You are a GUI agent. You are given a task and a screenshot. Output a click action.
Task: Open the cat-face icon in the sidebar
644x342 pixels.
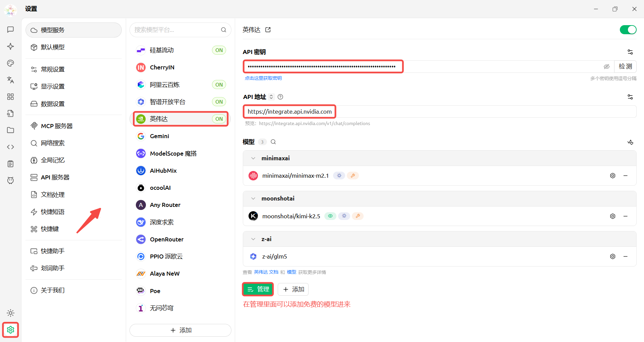point(10,180)
